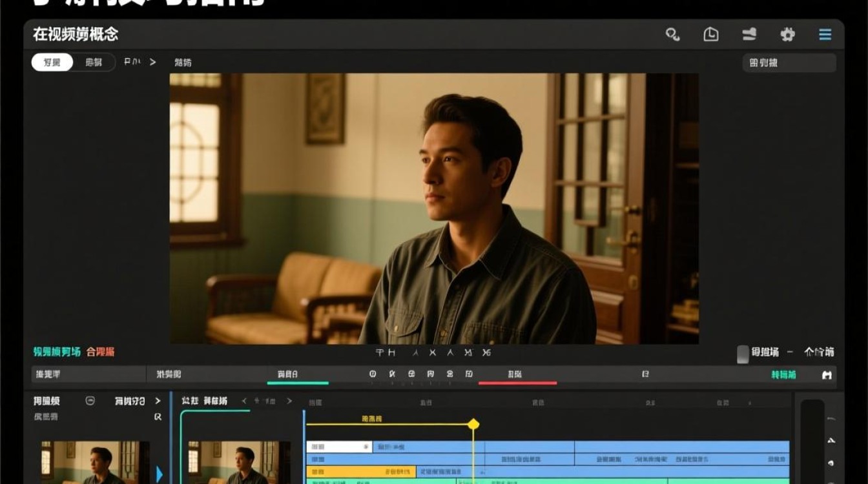Screen dimensions: 868x484
Task: Click the clock history icon in header
Action: (x=710, y=35)
